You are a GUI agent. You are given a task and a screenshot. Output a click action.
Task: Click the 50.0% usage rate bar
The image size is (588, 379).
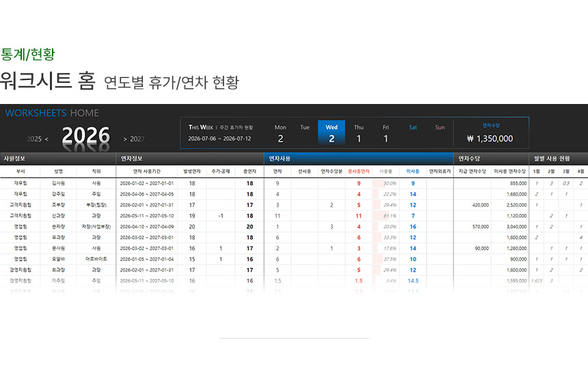386,183
